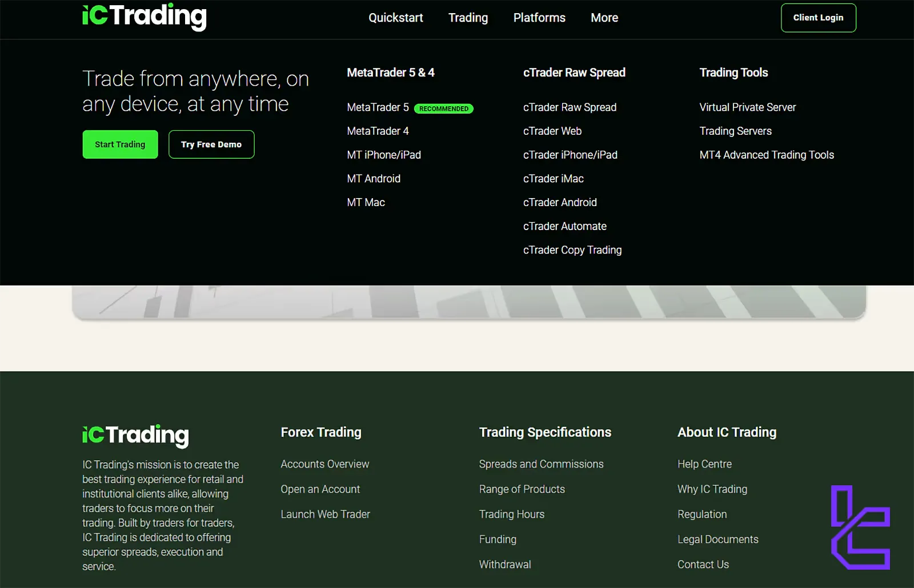Open MetaTrader 5 recommended link
The image size is (914, 588).
click(378, 107)
